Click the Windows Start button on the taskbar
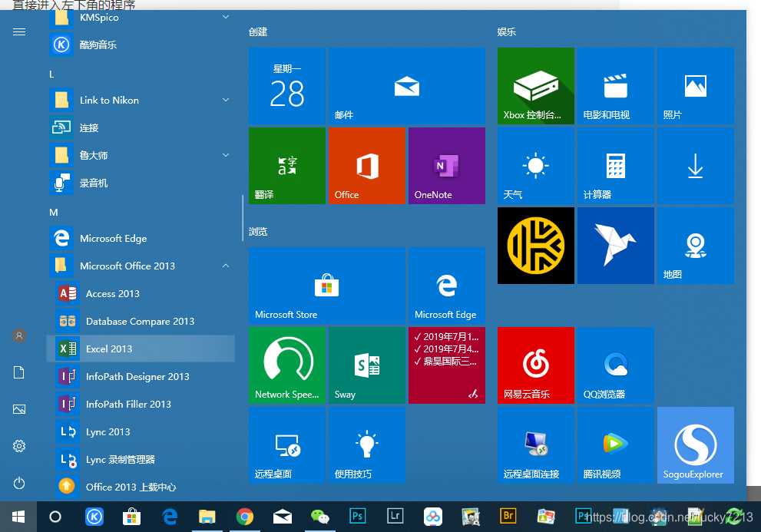Viewport: 761px width, 532px height. tap(18, 517)
